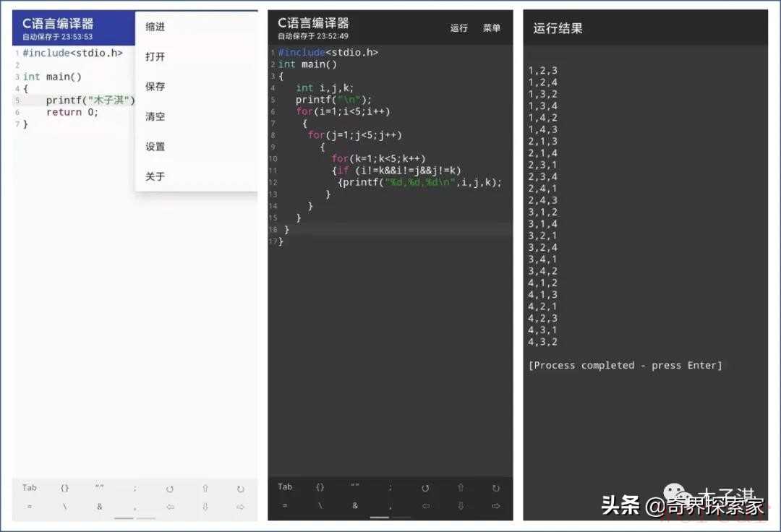Open the 菜单 button in dark editor

click(492, 28)
